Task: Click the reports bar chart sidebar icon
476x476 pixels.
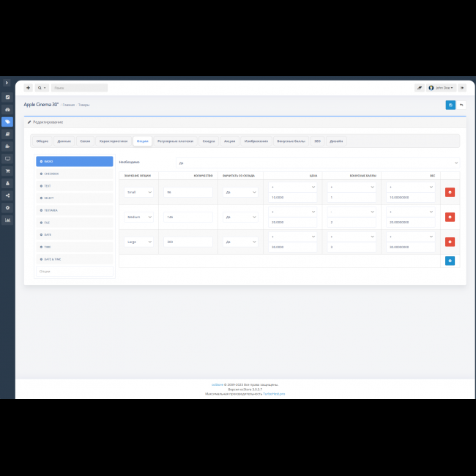Action: (x=7, y=220)
